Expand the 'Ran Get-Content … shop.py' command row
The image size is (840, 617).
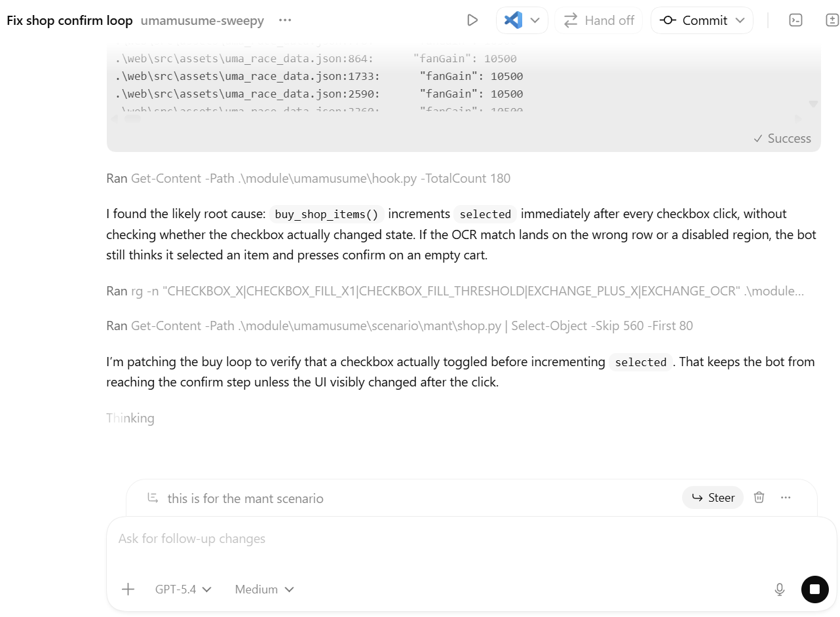400,326
